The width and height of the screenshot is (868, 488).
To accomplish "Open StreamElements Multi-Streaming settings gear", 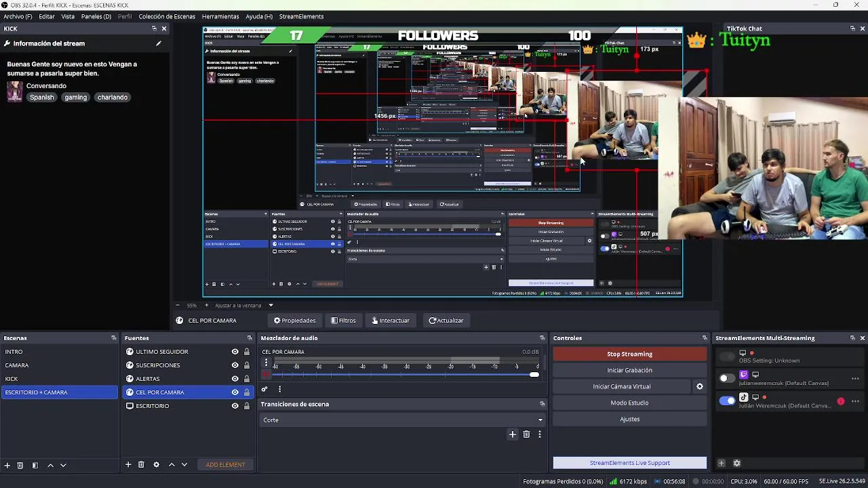I will tap(737, 464).
